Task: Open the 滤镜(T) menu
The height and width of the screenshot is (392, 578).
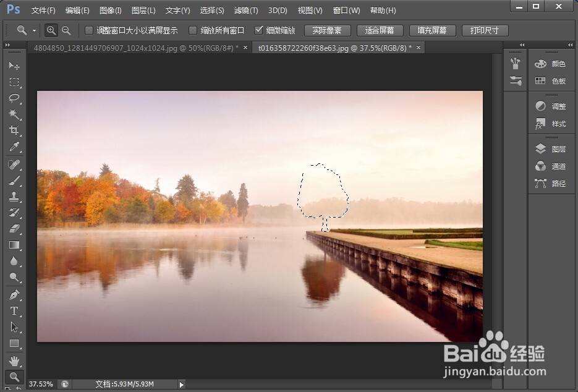Action: (x=245, y=10)
